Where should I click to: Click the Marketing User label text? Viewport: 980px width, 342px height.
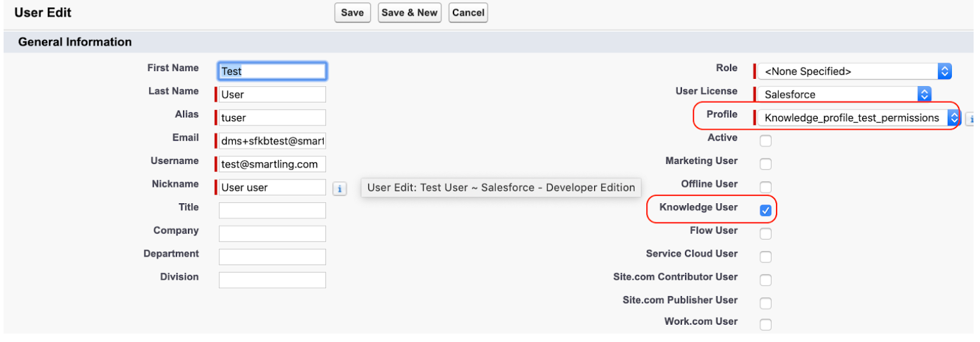click(x=701, y=161)
